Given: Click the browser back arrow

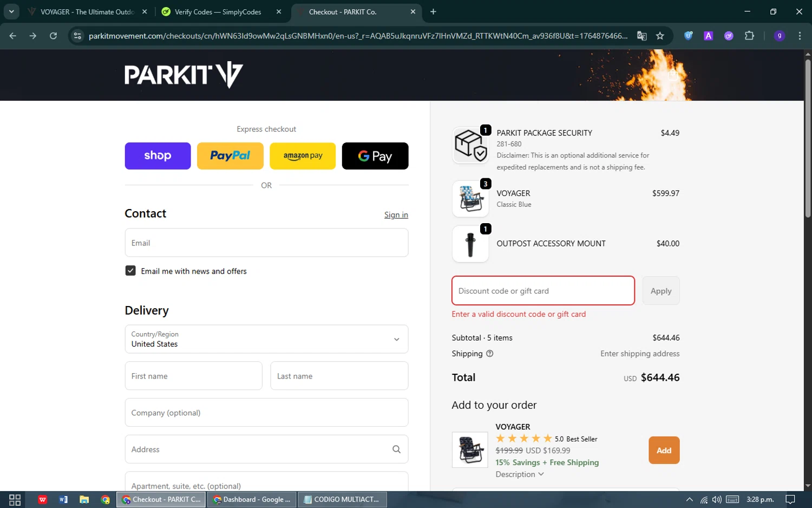Looking at the screenshot, I should (x=12, y=36).
